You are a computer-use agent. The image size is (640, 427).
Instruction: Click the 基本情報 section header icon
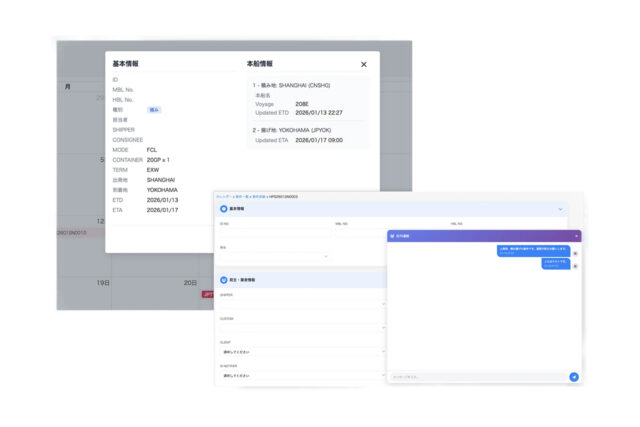click(222, 209)
